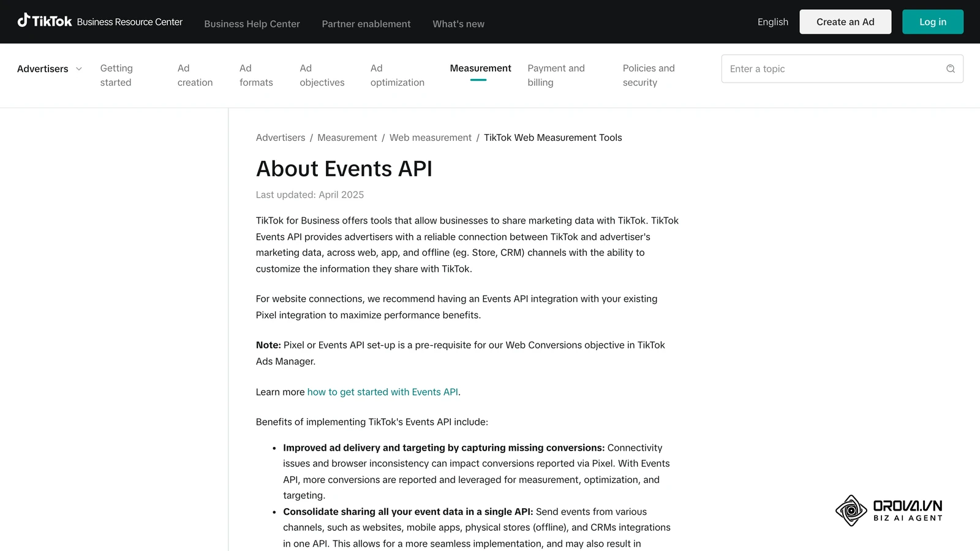Image resolution: width=980 pixels, height=551 pixels.
Task: Click Benefits of implementing TikTok's Events API text
Action: (x=372, y=422)
